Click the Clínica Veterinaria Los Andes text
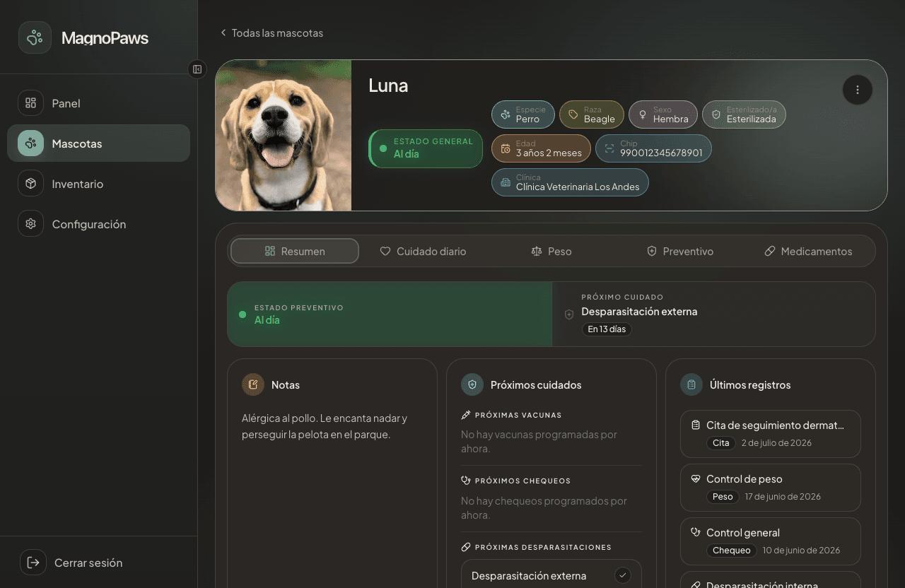The image size is (905, 588). click(x=578, y=187)
